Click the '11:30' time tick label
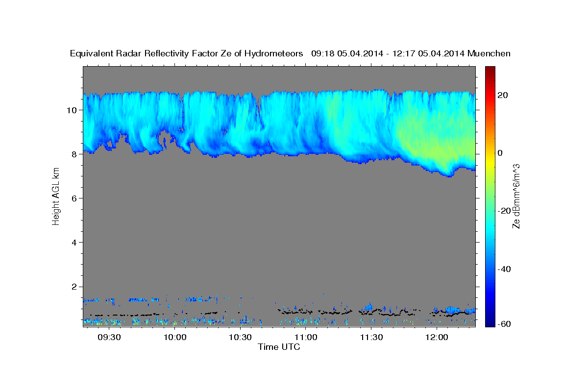 tap(371, 338)
